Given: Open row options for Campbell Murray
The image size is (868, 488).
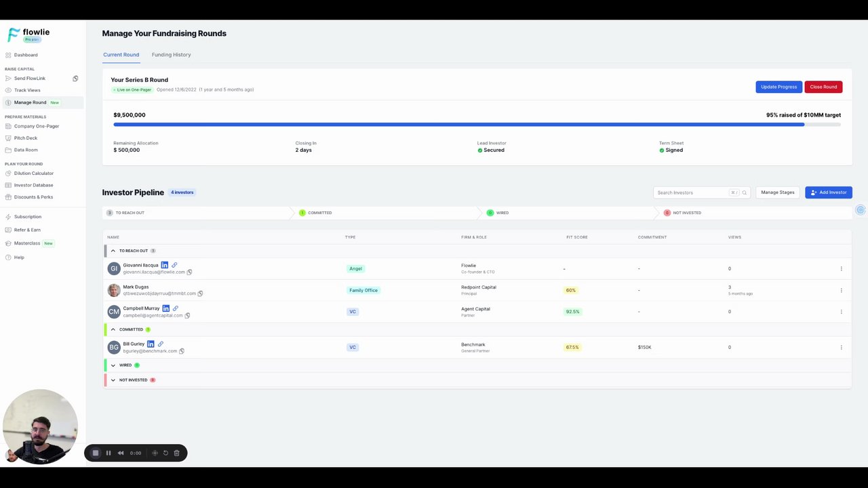Looking at the screenshot, I should pos(841,312).
